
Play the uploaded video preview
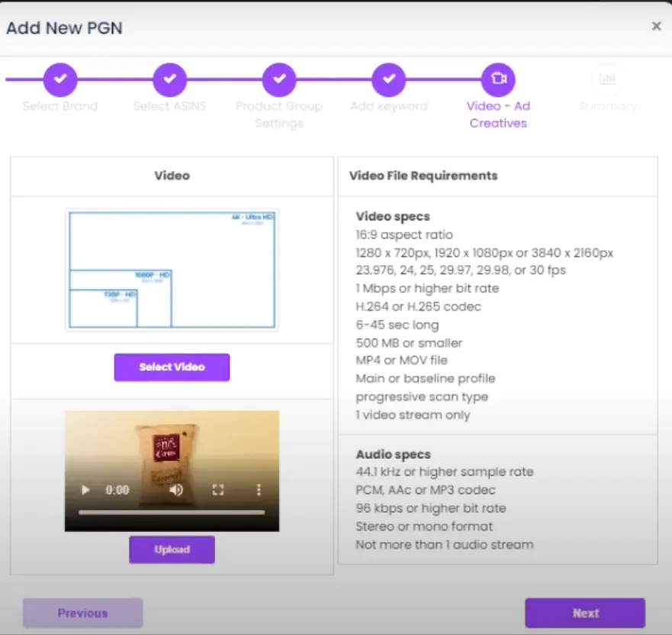point(85,490)
